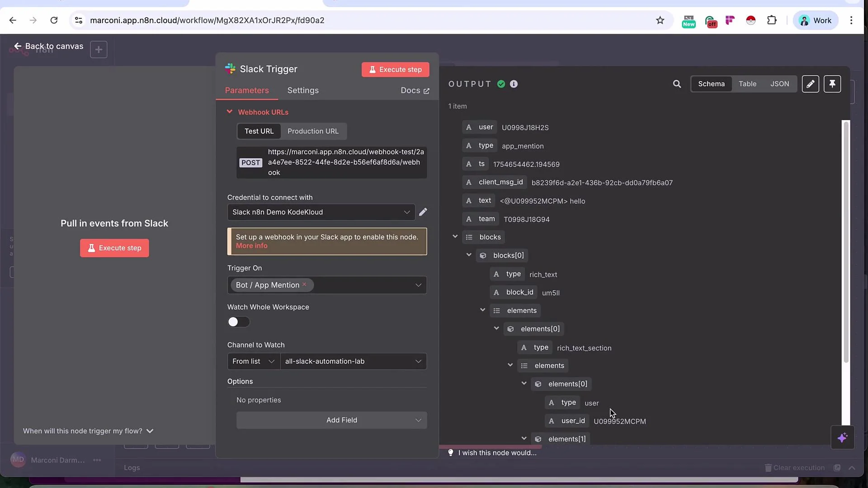The height and width of the screenshot is (488, 868).
Task: Select the ts field pill
Action: click(475, 164)
